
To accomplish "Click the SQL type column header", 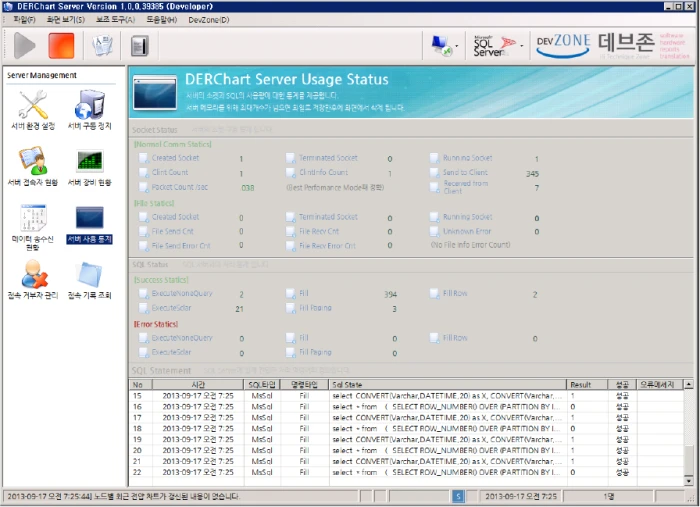I will click(262, 385).
